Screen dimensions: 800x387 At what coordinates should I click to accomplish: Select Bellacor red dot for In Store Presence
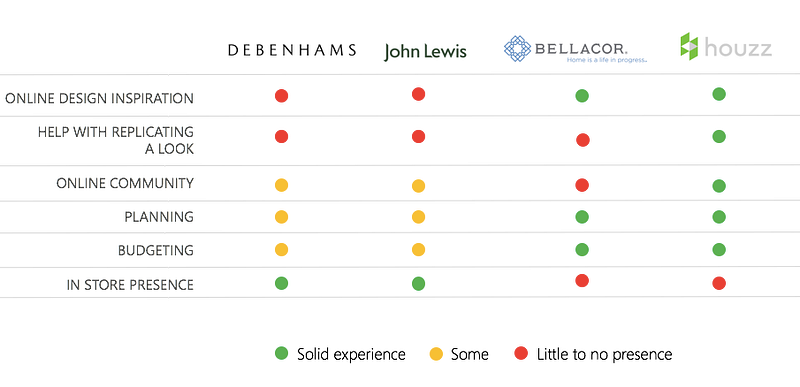582,280
